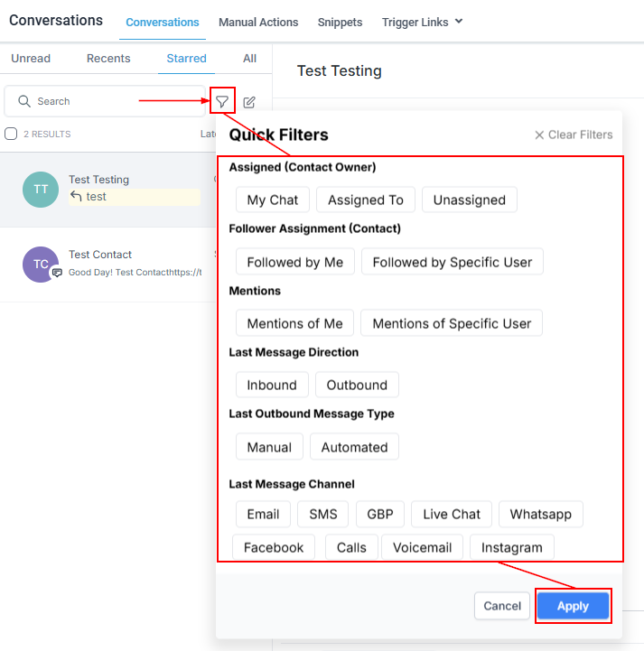
Task: Click the TC avatar for Test Contact
Action: 41,265
